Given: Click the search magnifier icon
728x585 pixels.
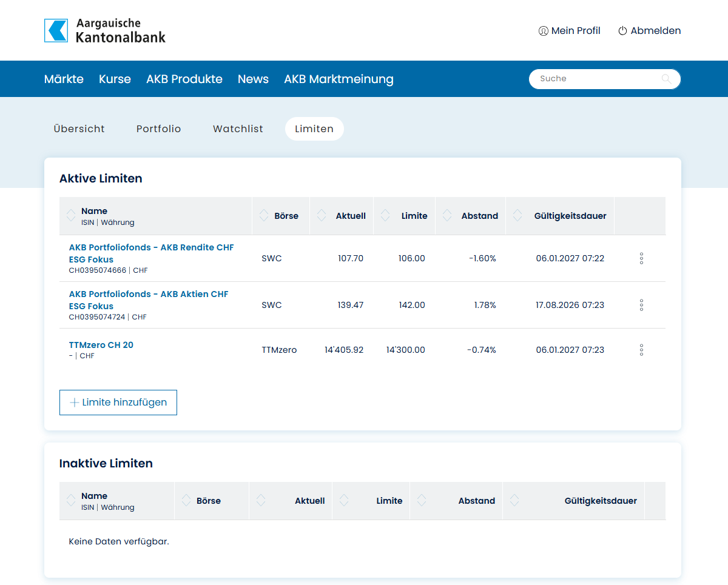Looking at the screenshot, I should point(666,79).
